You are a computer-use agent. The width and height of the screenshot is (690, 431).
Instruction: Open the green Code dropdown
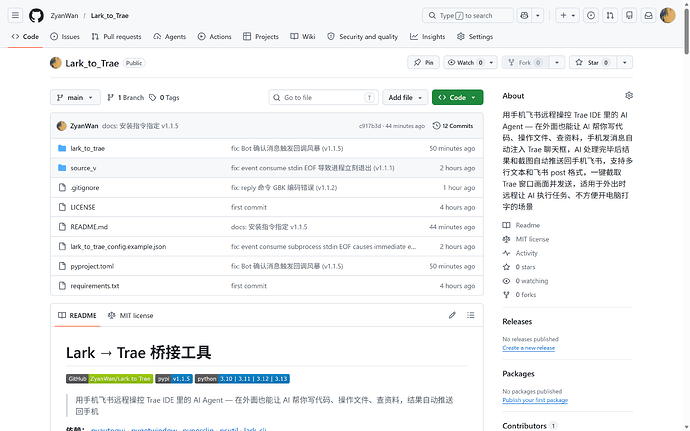point(458,97)
